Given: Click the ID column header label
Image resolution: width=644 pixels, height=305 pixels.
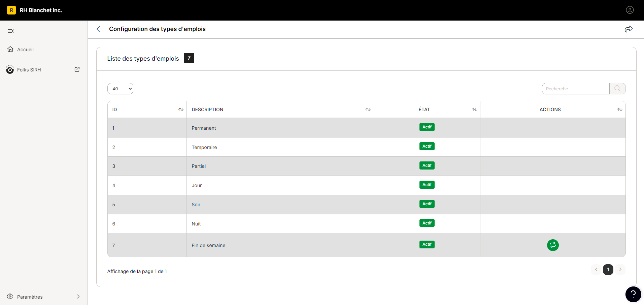Looking at the screenshot, I should pos(114,110).
